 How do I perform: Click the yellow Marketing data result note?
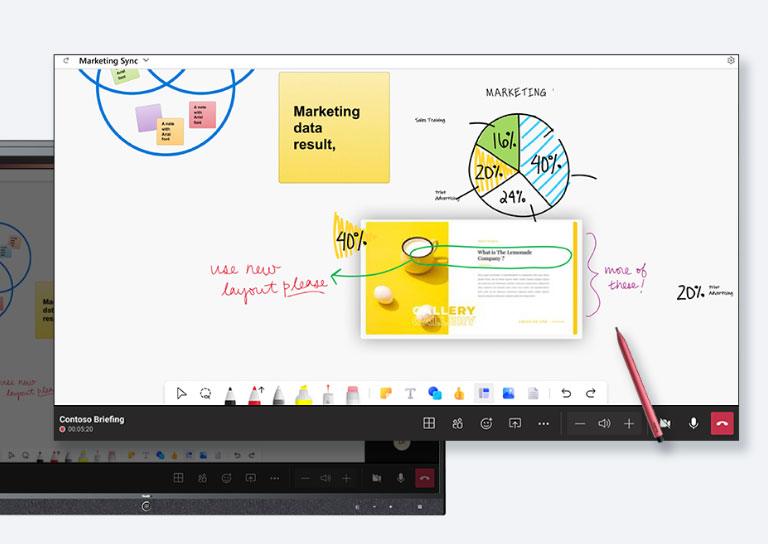click(x=334, y=127)
